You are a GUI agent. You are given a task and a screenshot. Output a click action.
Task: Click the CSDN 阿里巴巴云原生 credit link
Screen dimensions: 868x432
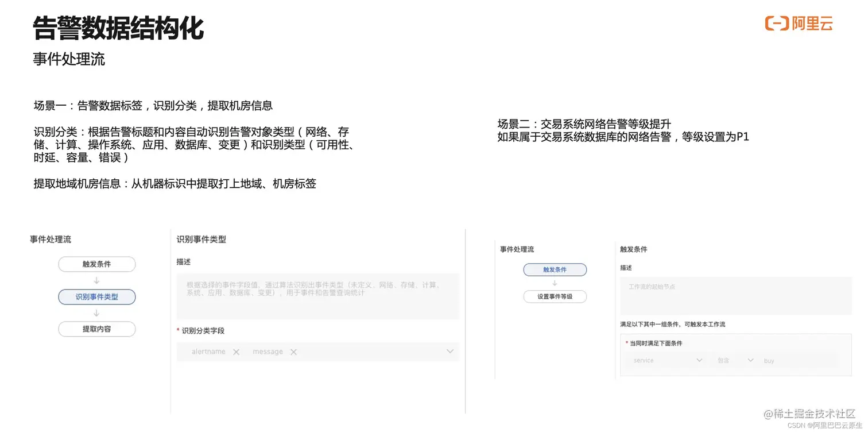(824, 425)
